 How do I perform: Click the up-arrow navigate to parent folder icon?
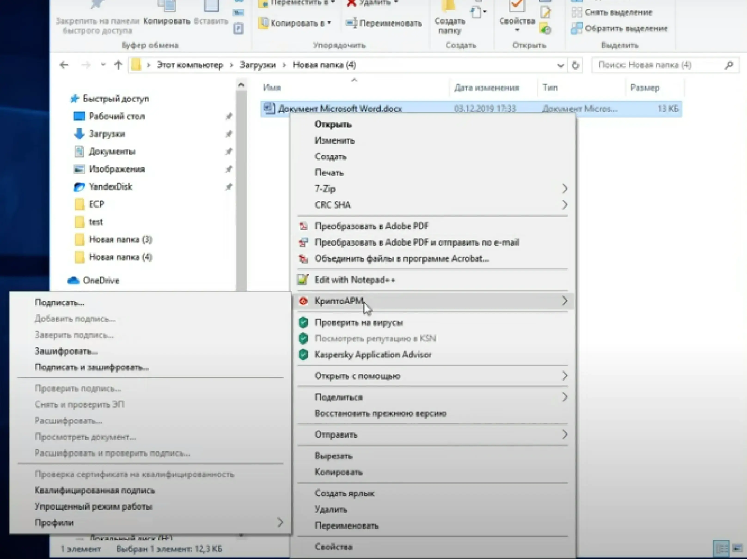click(118, 65)
